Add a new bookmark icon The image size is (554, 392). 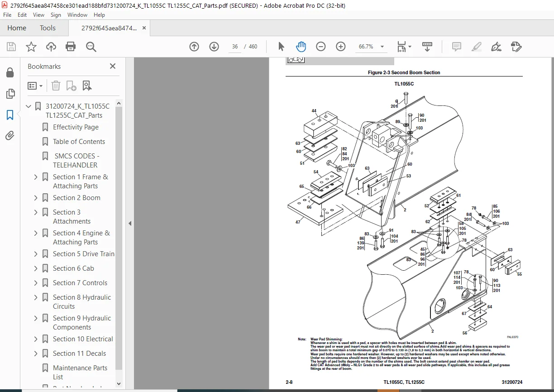point(71,86)
